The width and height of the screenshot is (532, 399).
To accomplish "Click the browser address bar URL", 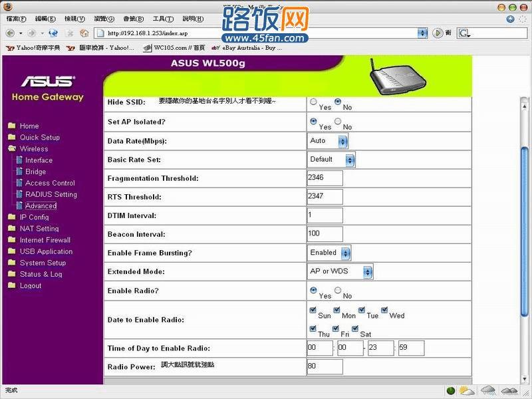I will pos(257,33).
